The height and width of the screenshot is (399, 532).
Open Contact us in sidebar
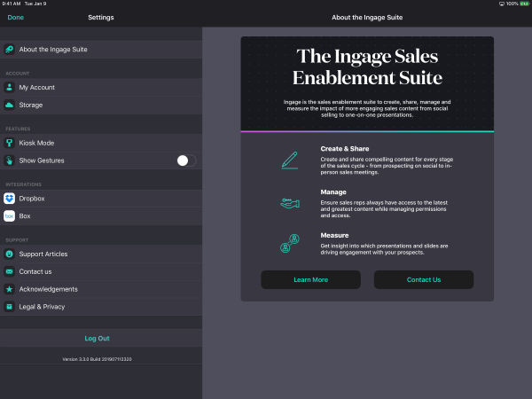coord(101,272)
